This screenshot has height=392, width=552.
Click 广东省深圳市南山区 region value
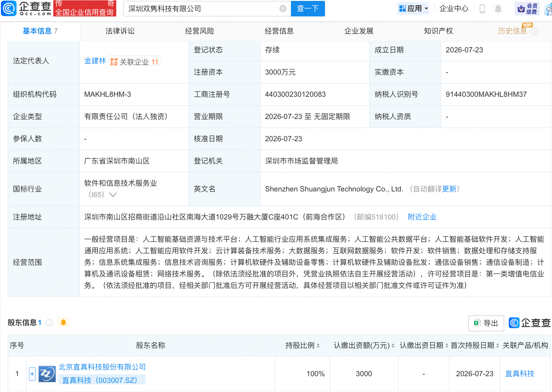pos(117,161)
